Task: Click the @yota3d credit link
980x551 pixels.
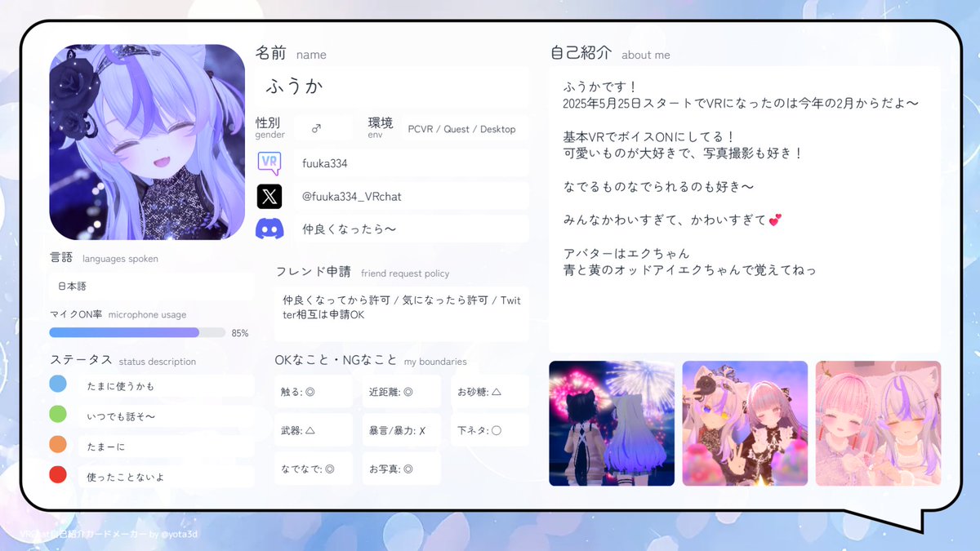Action: point(181,533)
